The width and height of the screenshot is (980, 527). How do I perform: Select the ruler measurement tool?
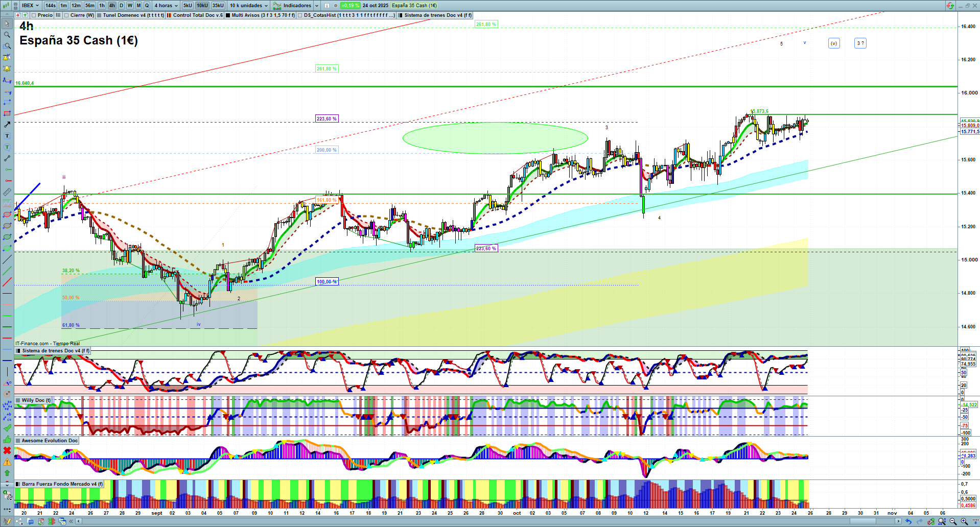[x=7, y=192]
